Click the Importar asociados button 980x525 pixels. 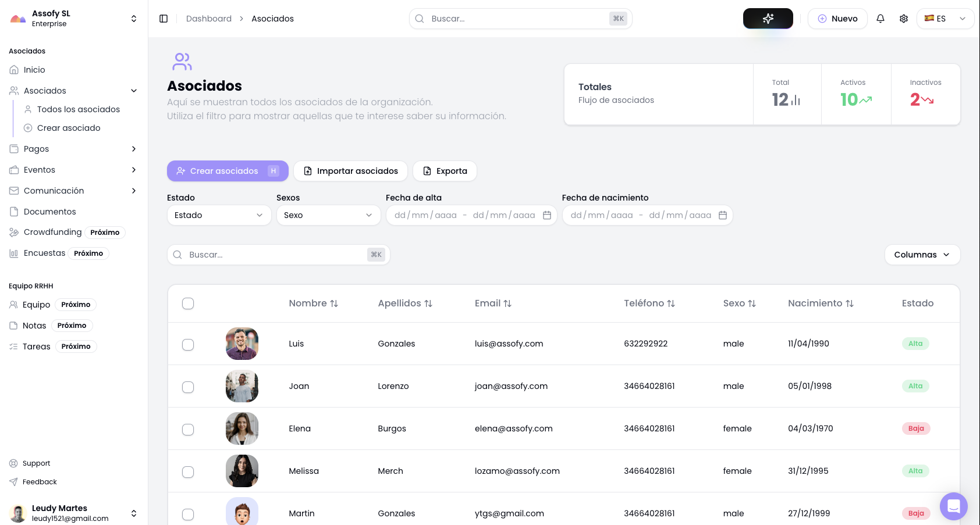[x=350, y=170]
